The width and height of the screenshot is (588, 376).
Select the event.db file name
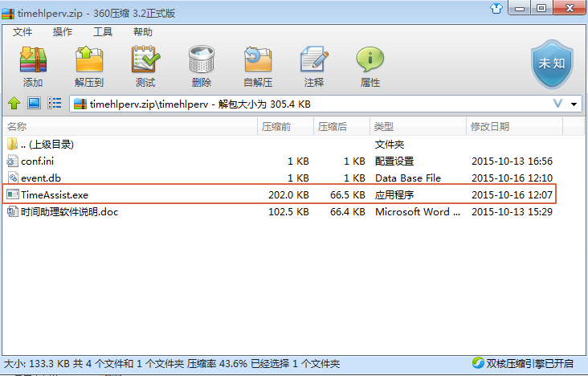point(40,178)
